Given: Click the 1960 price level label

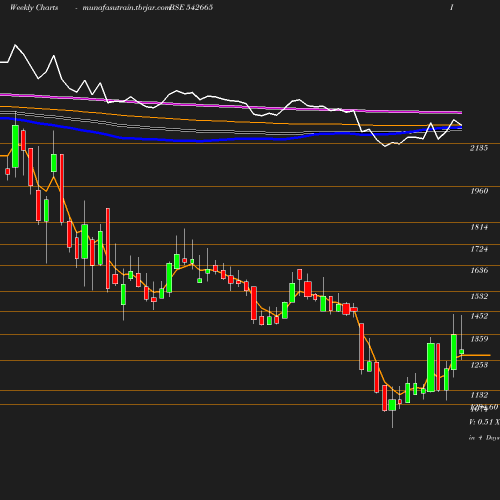Looking at the screenshot, I should (x=479, y=191).
